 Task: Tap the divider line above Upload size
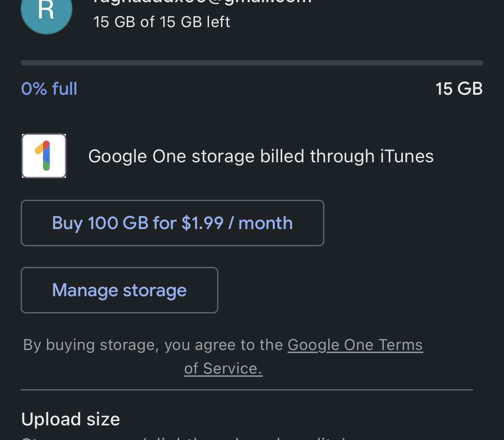pyautogui.click(x=247, y=390)
